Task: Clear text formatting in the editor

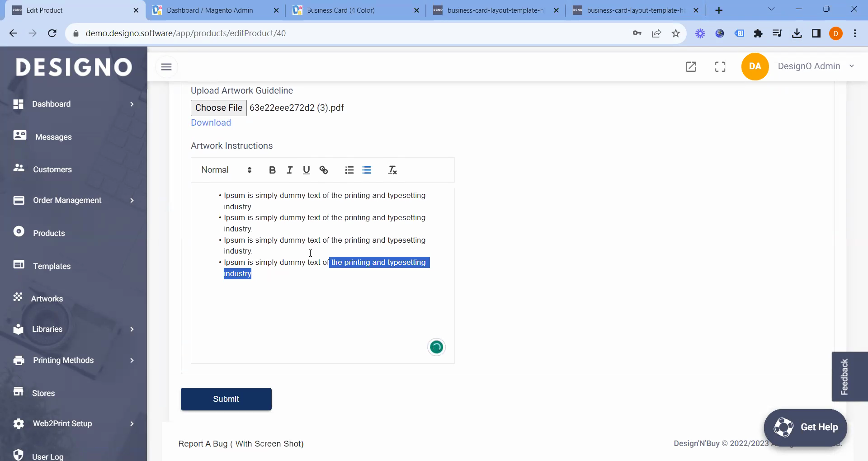Action: click(x=392, y=170)
